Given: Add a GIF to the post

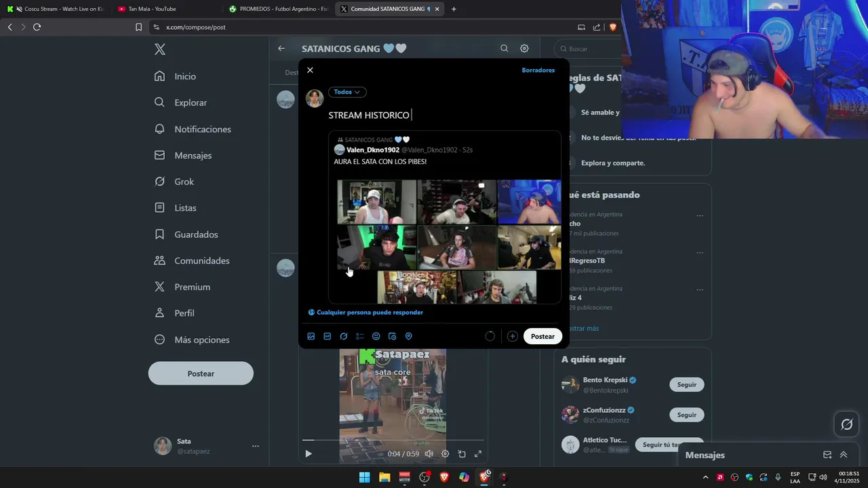Looking at the screenshot, I should pyautogui.click(x=328, y=336).
